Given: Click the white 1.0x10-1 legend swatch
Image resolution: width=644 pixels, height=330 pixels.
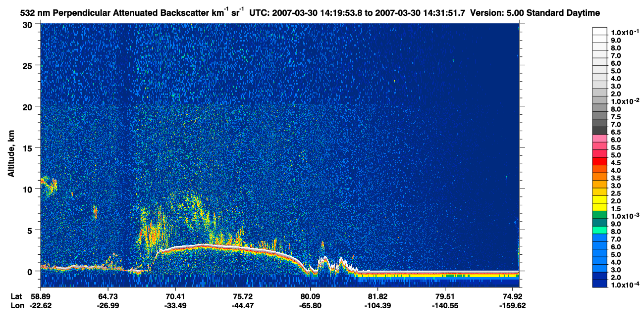Looking at the screenshot, I should coord(600,32).
